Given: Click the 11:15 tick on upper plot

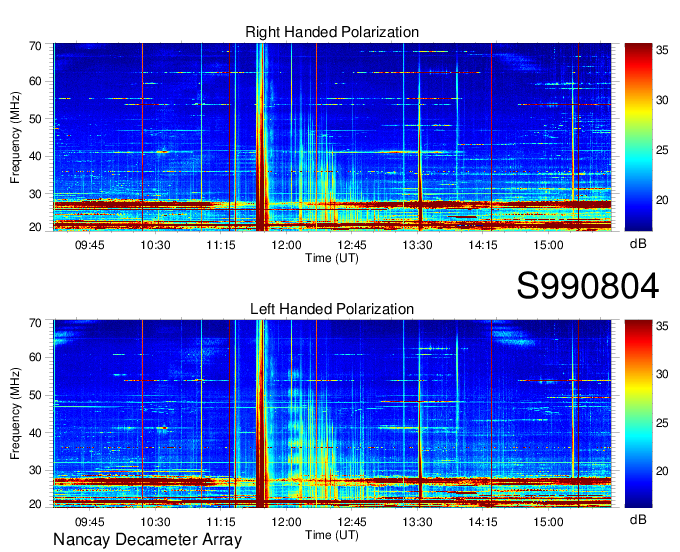Looking at the screenshot, I should 221,245.
